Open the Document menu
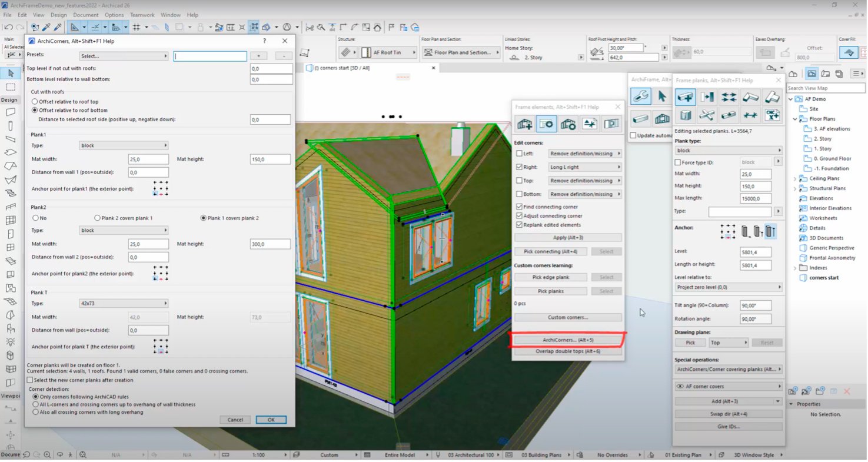Image resolution: width=868 pixels, height=462 pixels. pyautogui.click(x=85, y=15)
